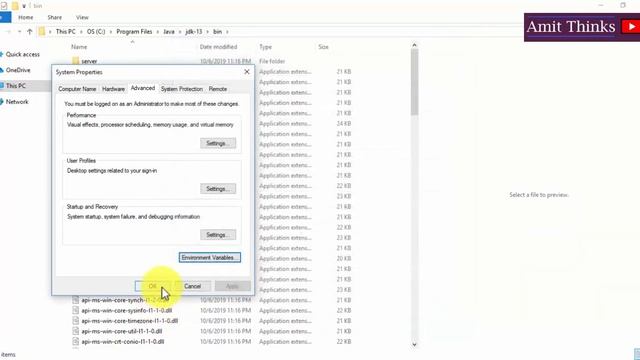Click icon of api-ms-win-core-timezone dll
The image size is (640, 360).
coord(76,321)
